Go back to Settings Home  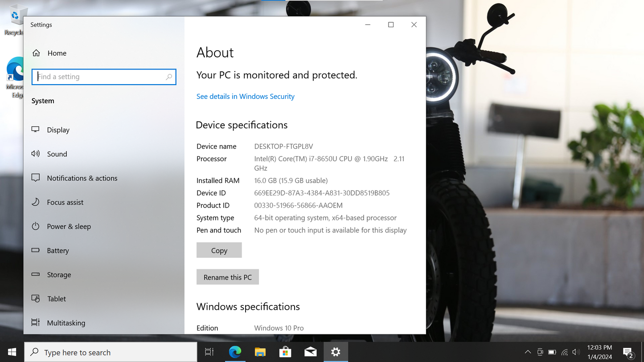pos(57,53)
